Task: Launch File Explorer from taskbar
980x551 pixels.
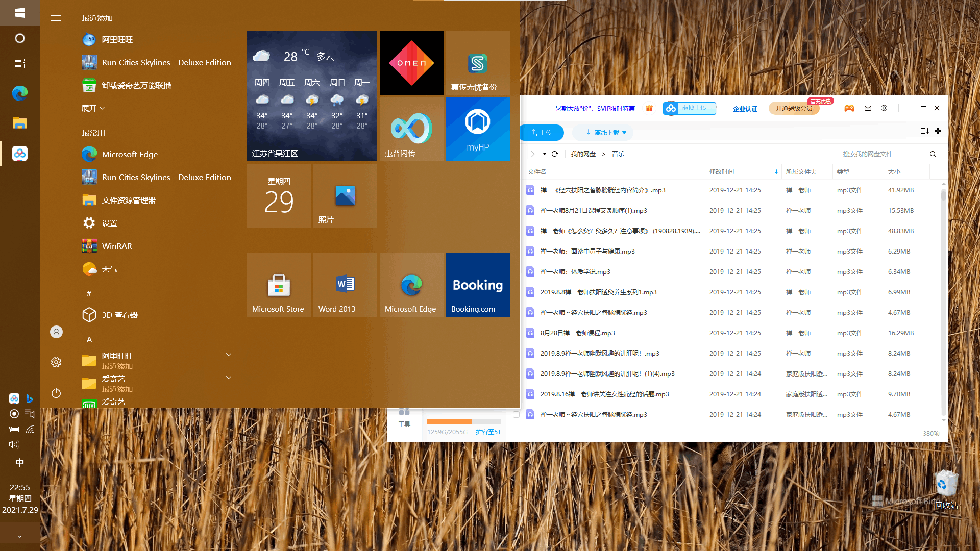Action: click(x=20, y=123)
